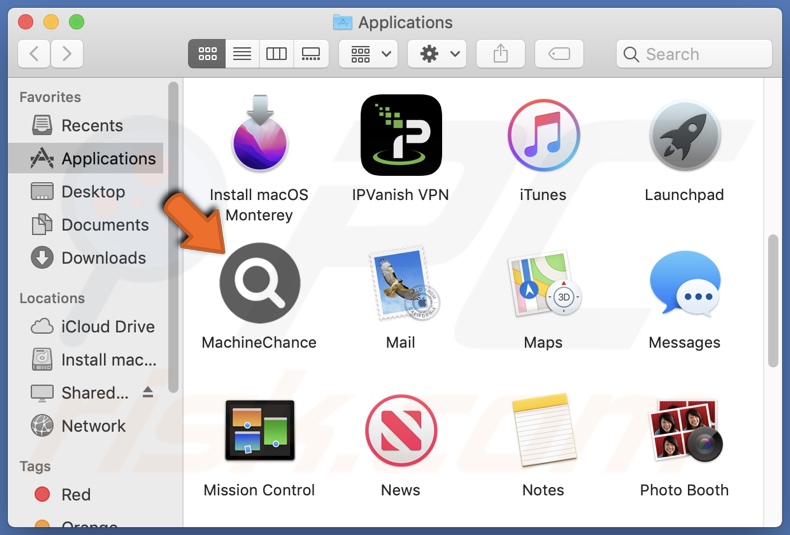Screen dimensions: 790x535
Task: Launch IPVanish VPN app
Action: coord(400,136)
